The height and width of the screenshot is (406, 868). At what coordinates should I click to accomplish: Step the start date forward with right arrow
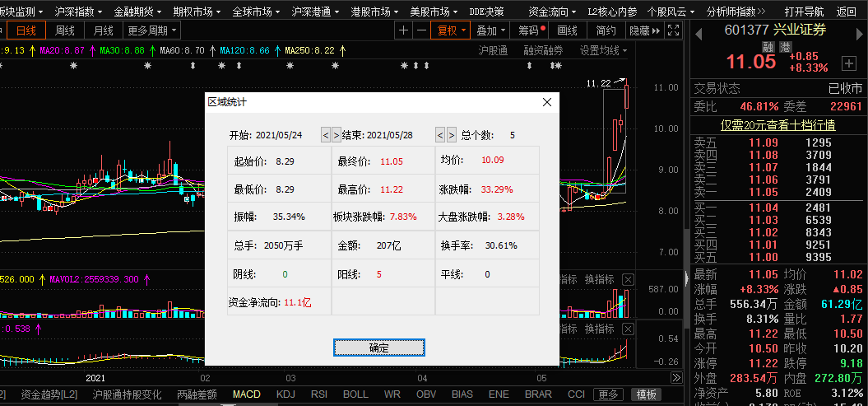336,135
